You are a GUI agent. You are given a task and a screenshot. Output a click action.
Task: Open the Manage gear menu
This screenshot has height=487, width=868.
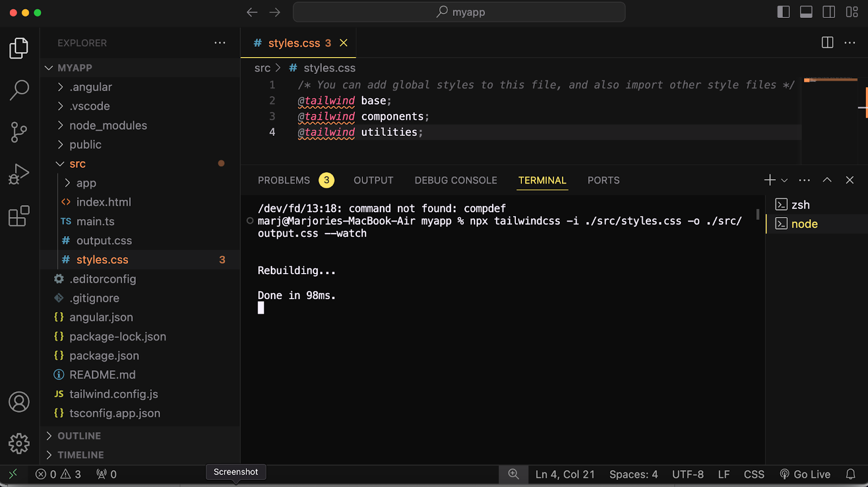point(19,444)
